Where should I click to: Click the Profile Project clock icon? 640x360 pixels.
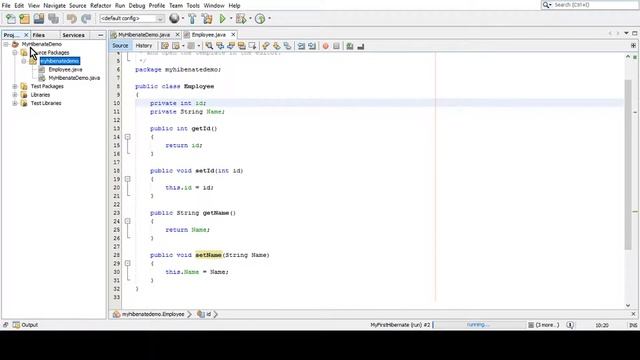260,18
